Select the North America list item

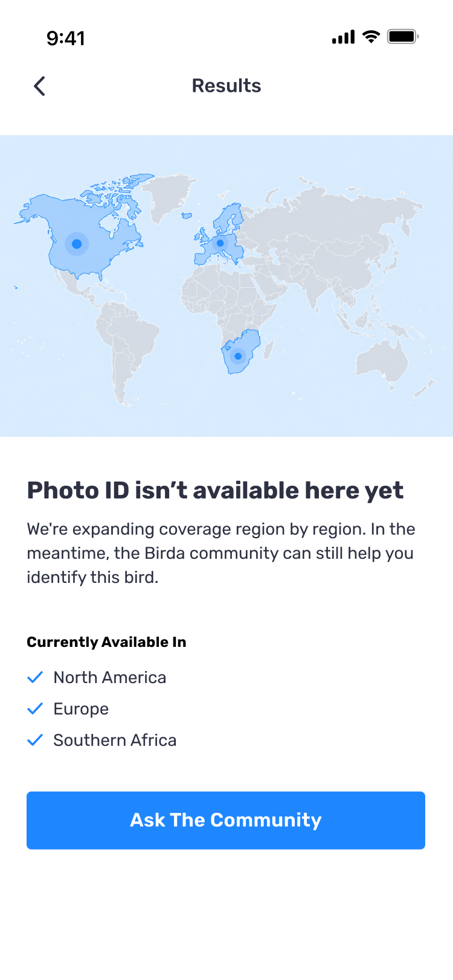click(97, 677)
